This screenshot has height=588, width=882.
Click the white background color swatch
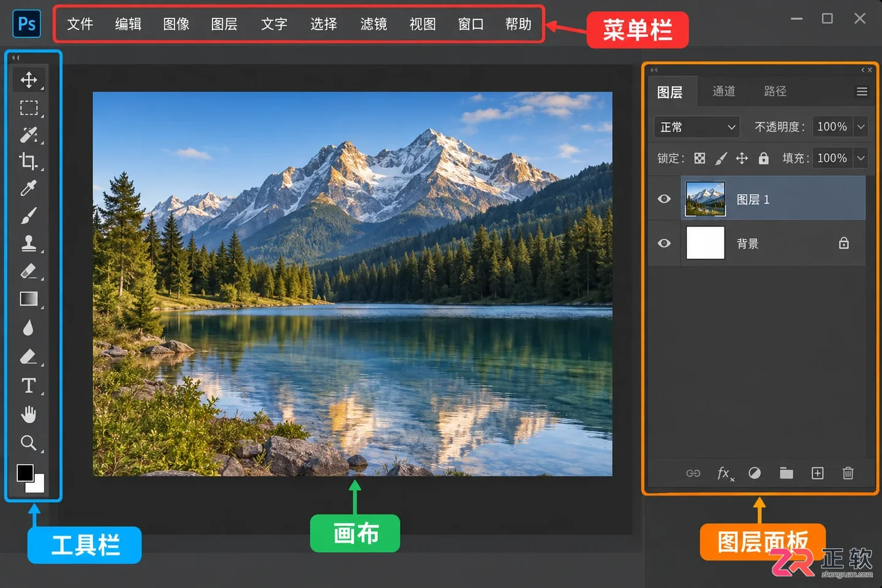[x=37, y=485]
